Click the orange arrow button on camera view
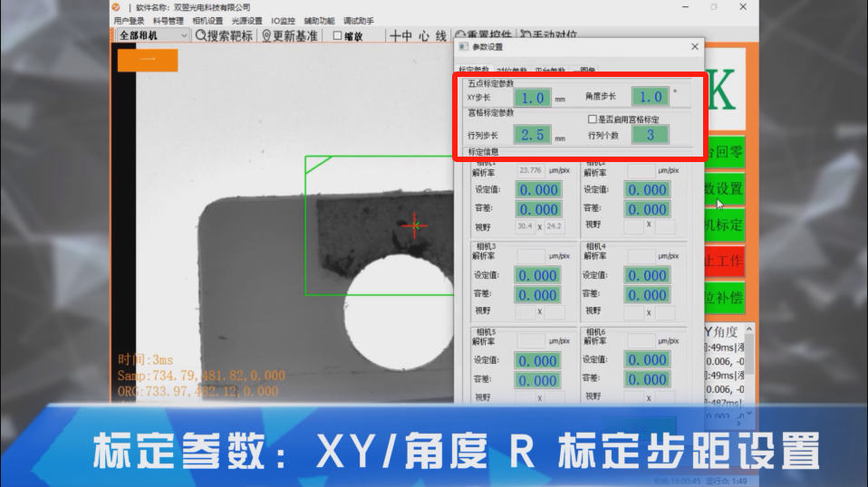Screen dimensions: 868x487 (148, 60)
